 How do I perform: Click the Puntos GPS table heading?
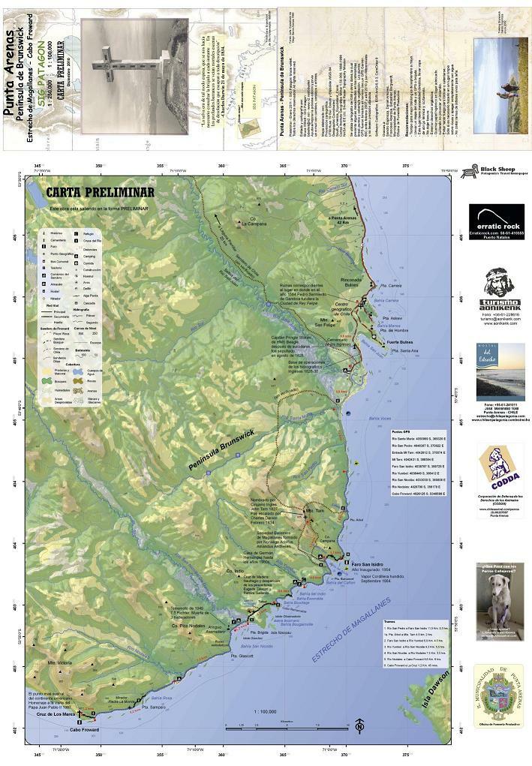click(x=401, y=432)
